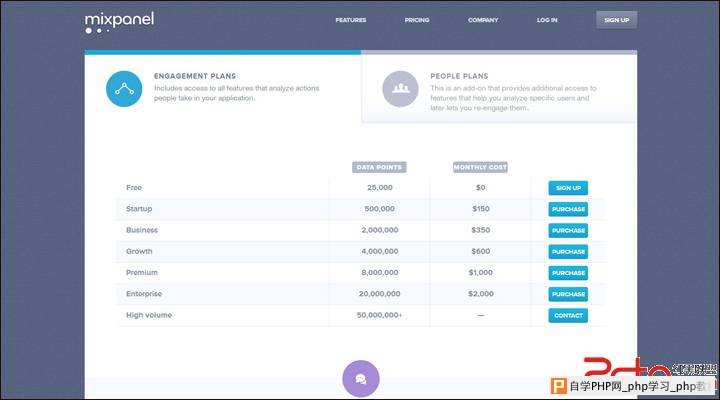Click the 8,000,000 data points value

(x=380, y=272)
